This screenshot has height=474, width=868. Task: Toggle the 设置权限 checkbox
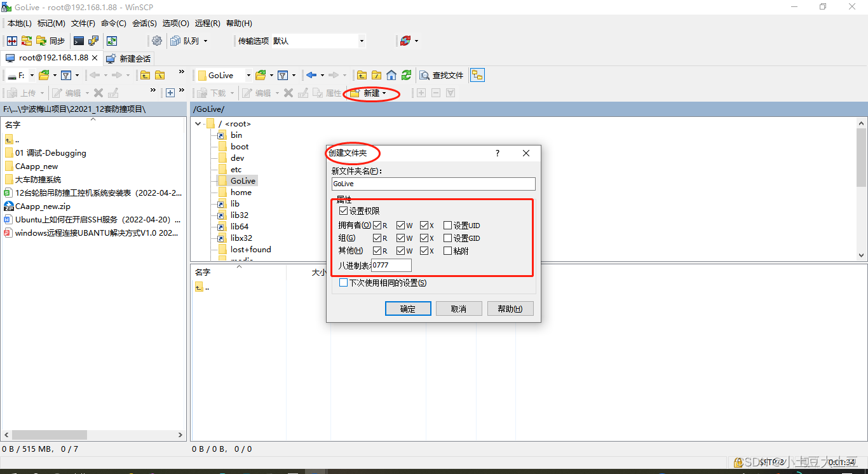[344, 210]
